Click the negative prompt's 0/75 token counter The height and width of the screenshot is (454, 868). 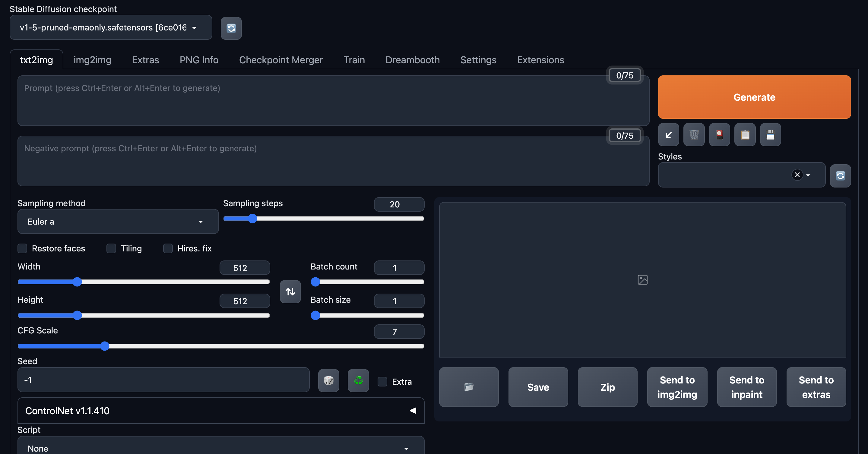pos(625,135)
